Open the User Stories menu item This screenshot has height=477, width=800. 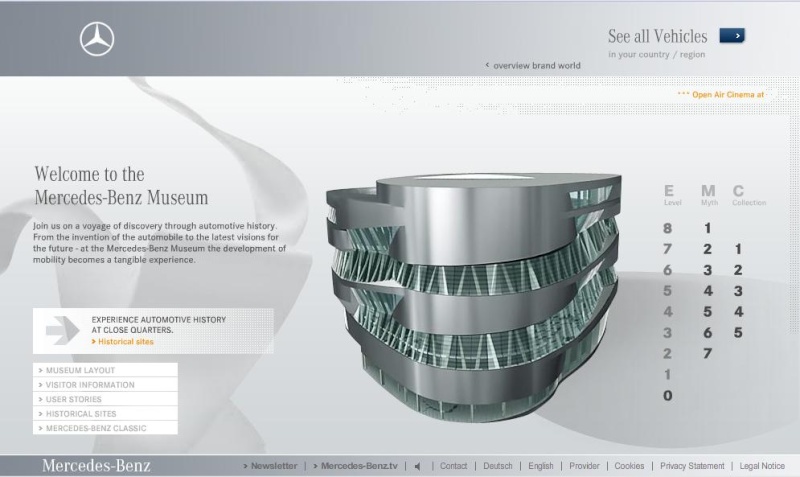[105, 399]
